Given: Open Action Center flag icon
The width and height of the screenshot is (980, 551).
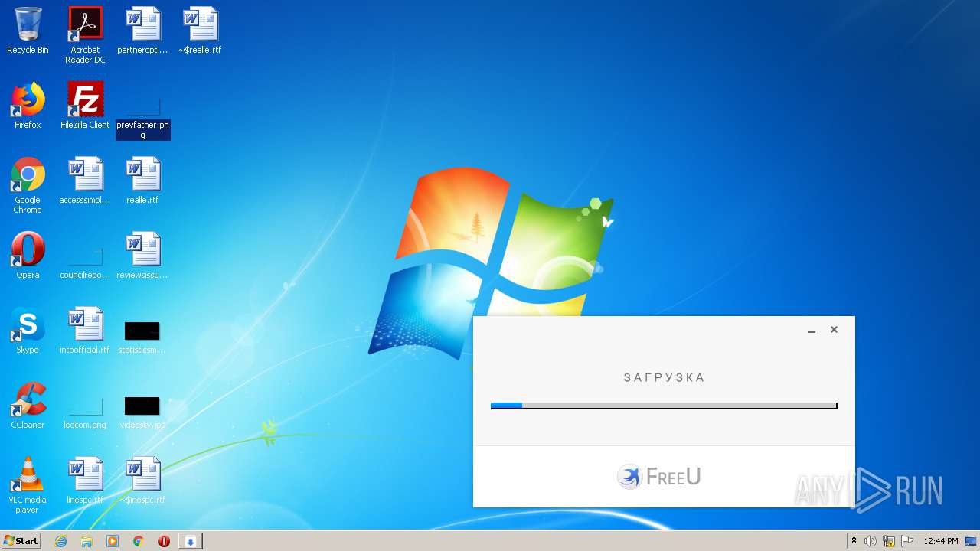Looking at the screenshot, I should tap(907, 541).
